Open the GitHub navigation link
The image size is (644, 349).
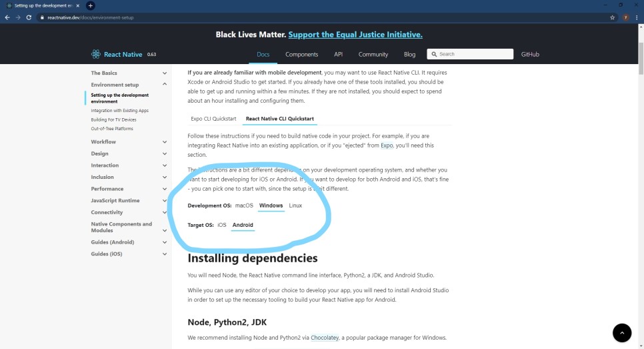pyautogui.click(x=530, y=54)
